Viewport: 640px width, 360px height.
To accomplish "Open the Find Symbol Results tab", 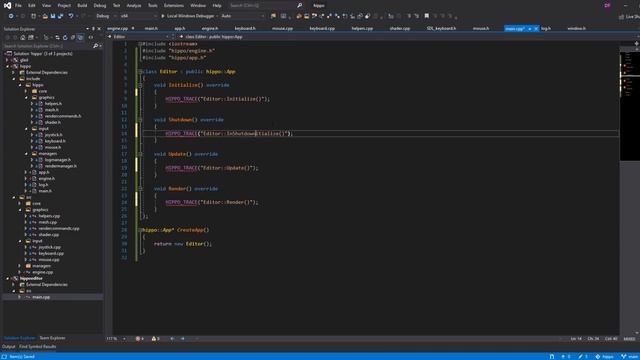I will pos(38,347).
